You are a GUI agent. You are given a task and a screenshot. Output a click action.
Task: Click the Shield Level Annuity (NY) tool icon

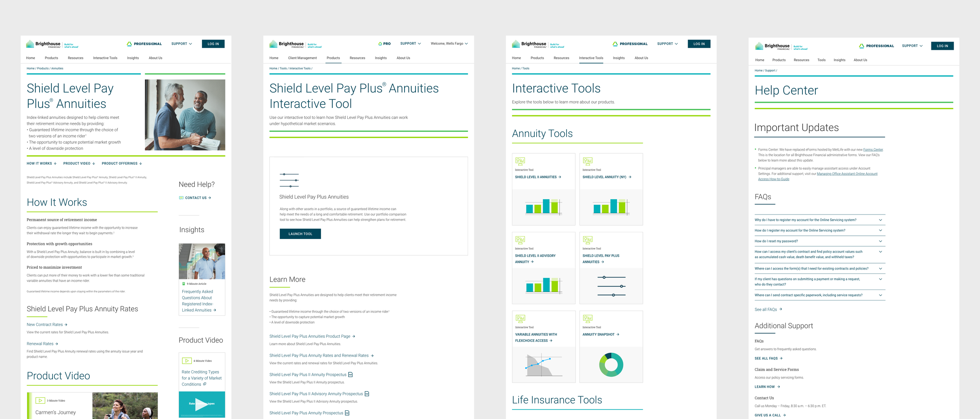coord(588,161)
